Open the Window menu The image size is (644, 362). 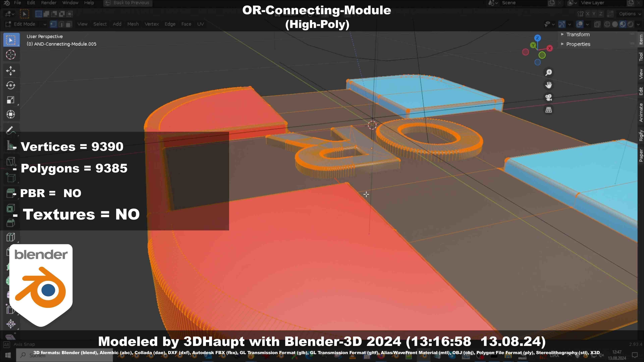70,3
